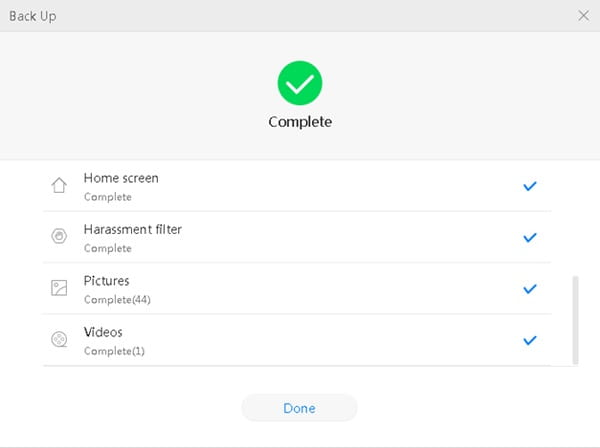Screen dimensions: 600x448
Task: Click the Videos film reel icon
Action: coord(59,340)
